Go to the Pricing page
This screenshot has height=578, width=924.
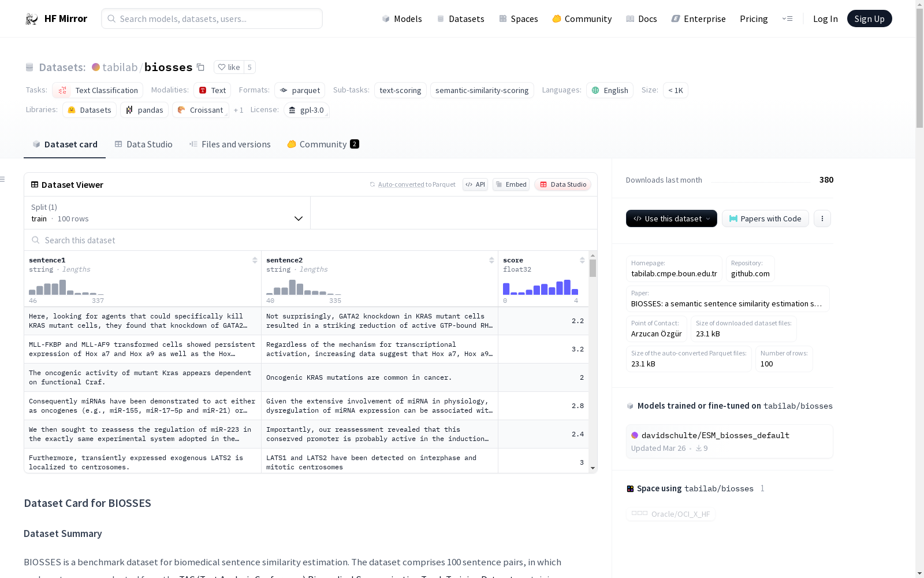pyautogui.click(x=754, y=18)
